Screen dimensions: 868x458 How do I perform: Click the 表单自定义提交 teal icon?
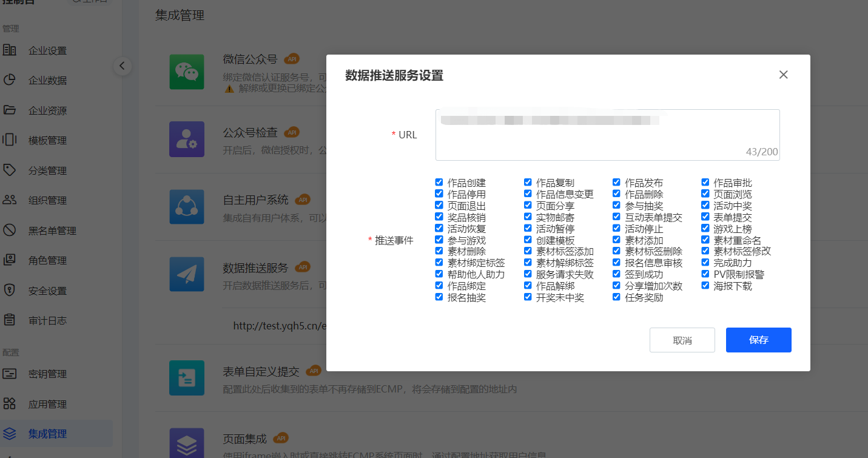pyautogui.click(x=187, y=378)
